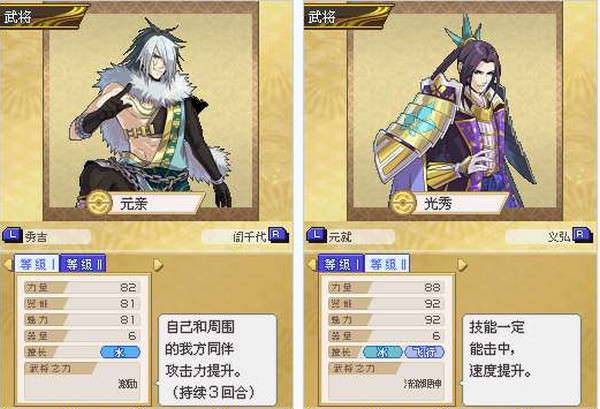Viewport: 600px width, 409px height.
Task: Open 等级 II tab in 光秀 panel
Action: (387, 264)
